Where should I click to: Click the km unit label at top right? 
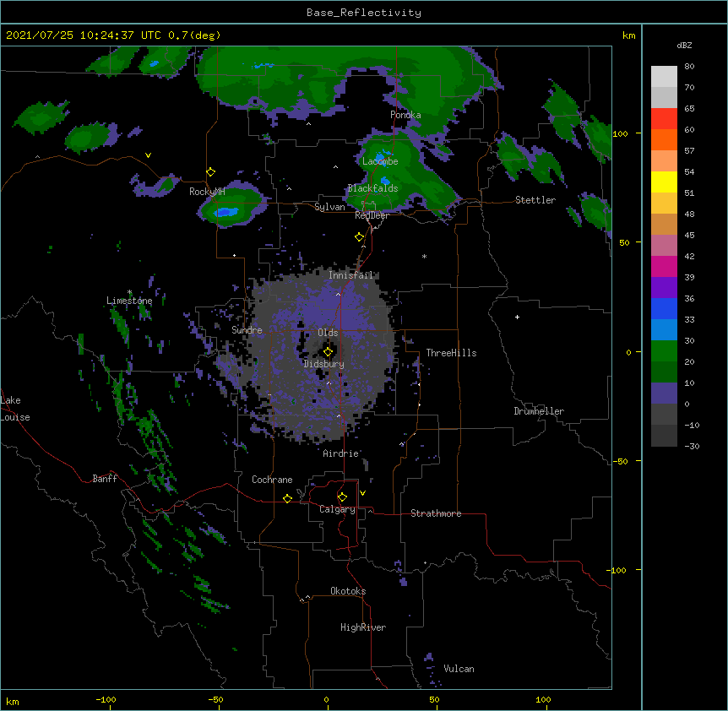[629, 35]
